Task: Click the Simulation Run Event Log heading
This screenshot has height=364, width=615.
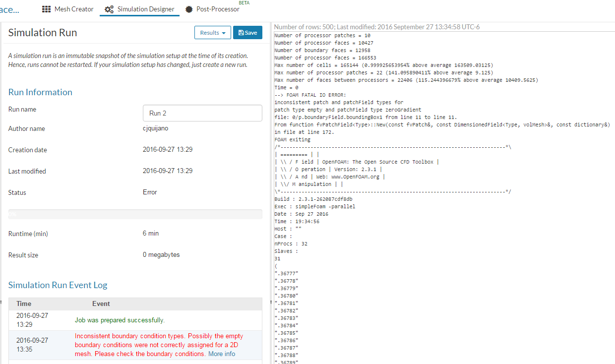Action: [x=58, y=285]
